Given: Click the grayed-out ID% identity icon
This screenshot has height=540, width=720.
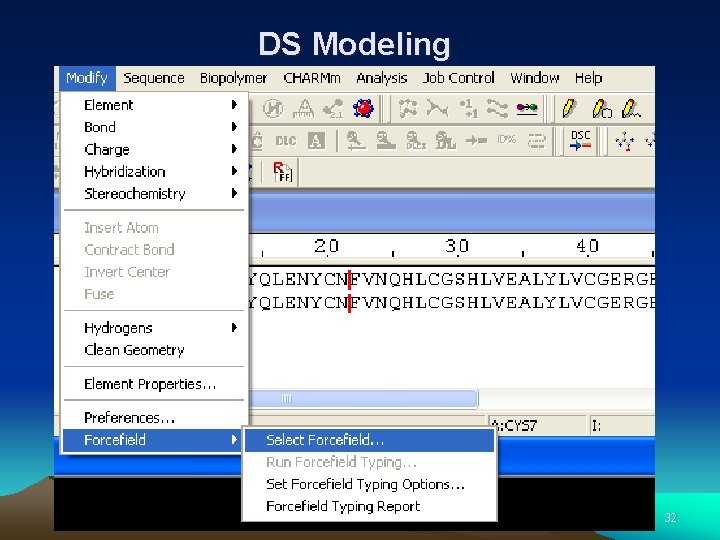Looking at the screenshot, I should tap(506, 139).
